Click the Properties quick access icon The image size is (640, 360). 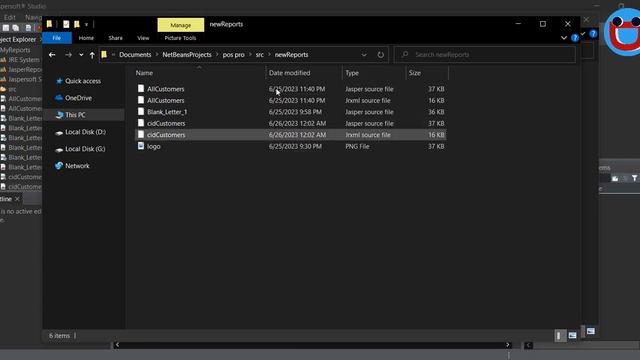pyautogui.click(x=66, y=24)
